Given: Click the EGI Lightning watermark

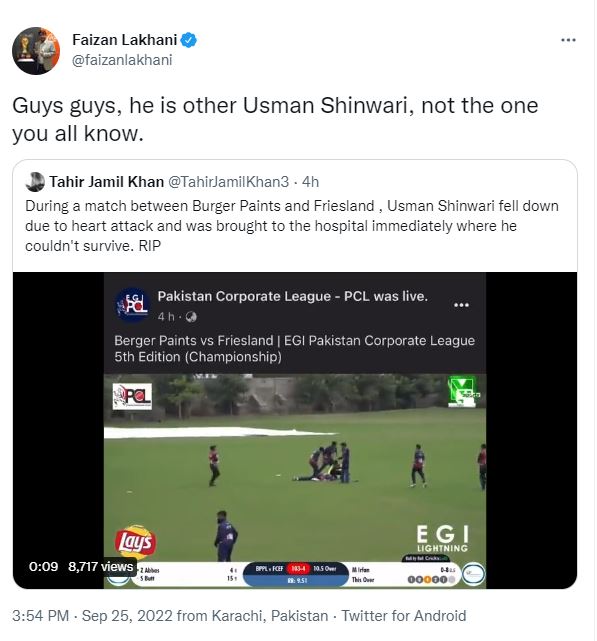Looking at the screenshot, I should (x=442, y=538).
